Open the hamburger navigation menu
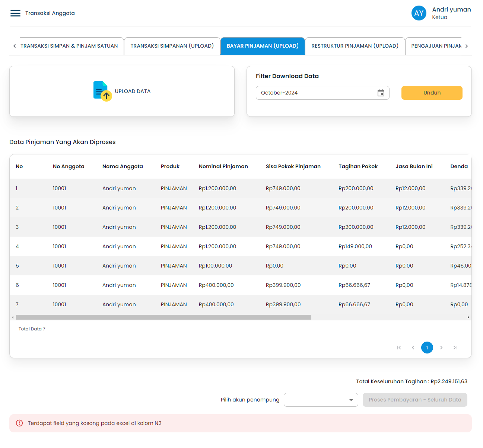 click(15, 13)
